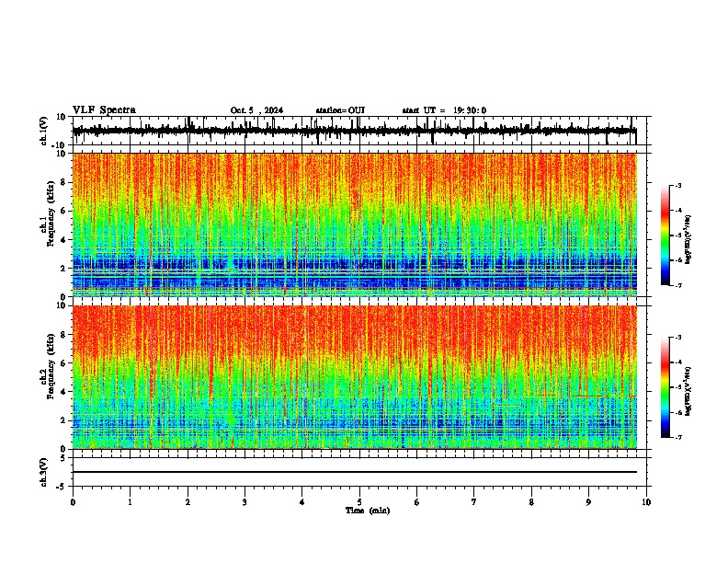Click the "-3" tick on ch.1 colorbar
This screenshot has width=728, height=563.
(x=677, y=185)
